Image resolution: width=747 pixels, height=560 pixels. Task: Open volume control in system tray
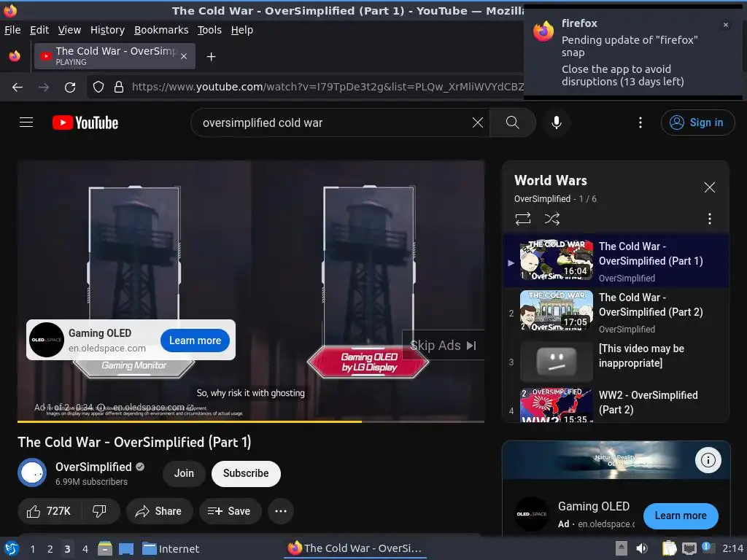(642, 548)
